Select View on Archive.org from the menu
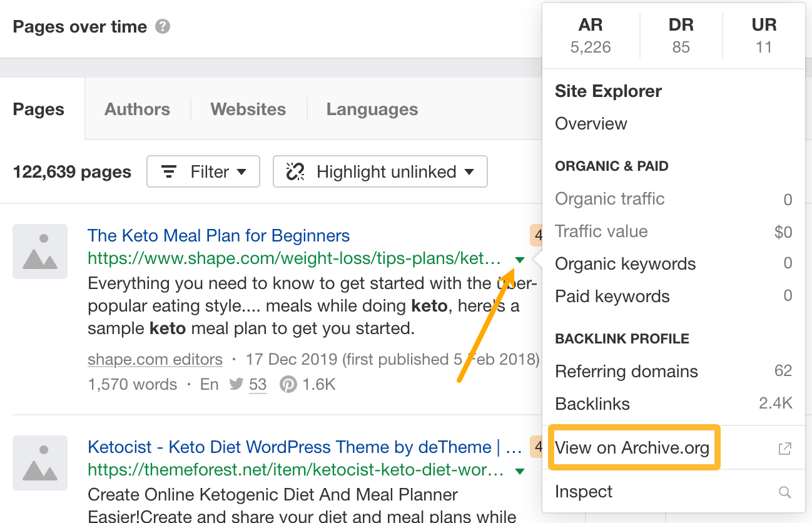This screenshot has width=812, height=523. click(632, 447)
